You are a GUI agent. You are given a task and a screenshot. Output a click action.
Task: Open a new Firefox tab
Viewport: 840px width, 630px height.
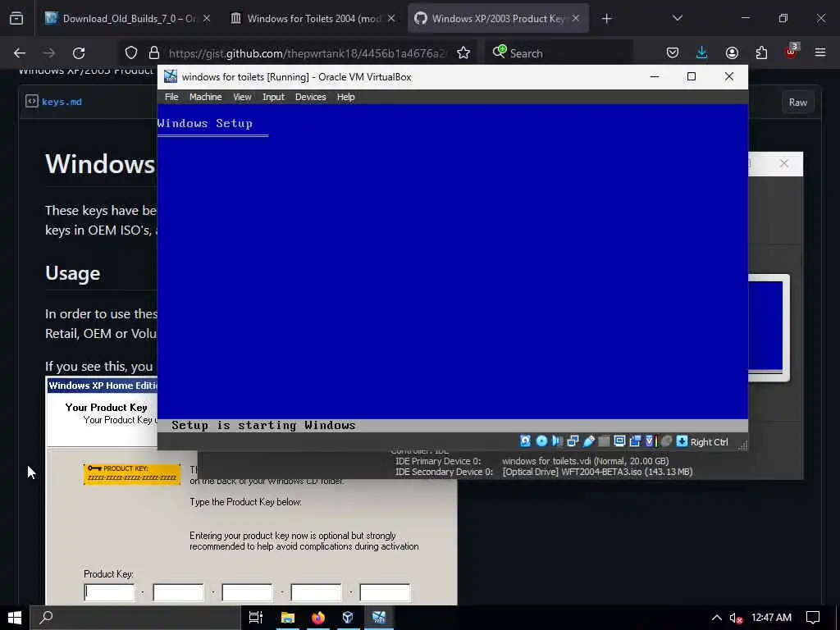[x=606, y=19]
